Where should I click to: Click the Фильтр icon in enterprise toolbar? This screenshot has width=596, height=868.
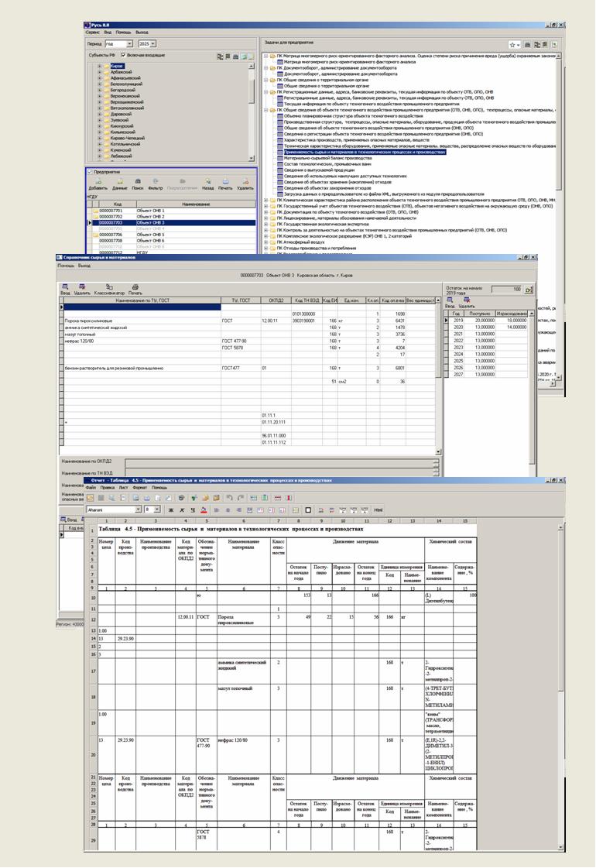156,181
